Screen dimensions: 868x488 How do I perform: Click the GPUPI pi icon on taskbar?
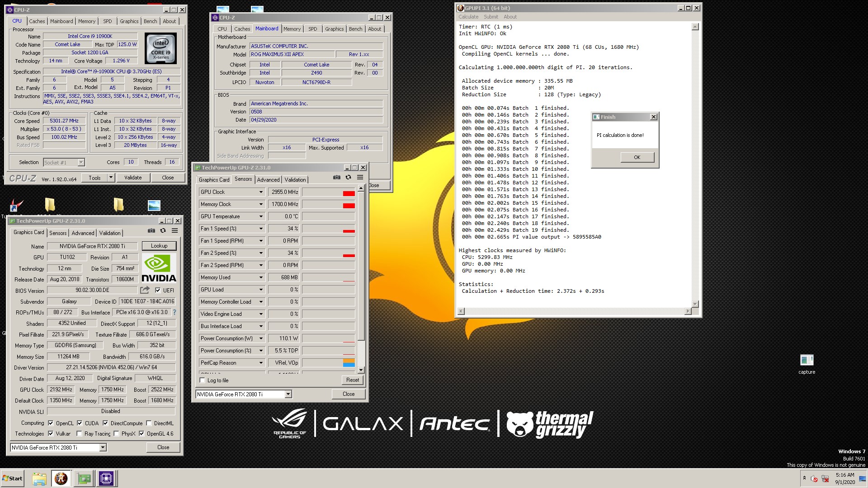61,479
